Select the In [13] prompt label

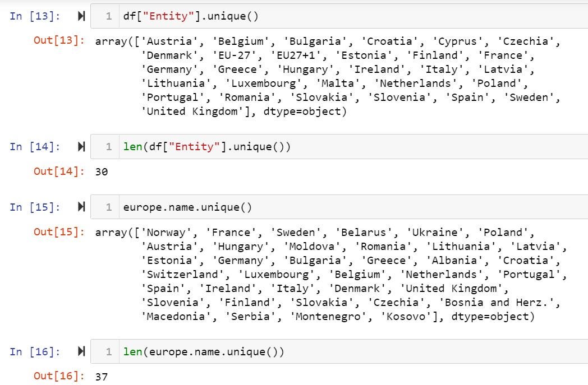point(35,16)
